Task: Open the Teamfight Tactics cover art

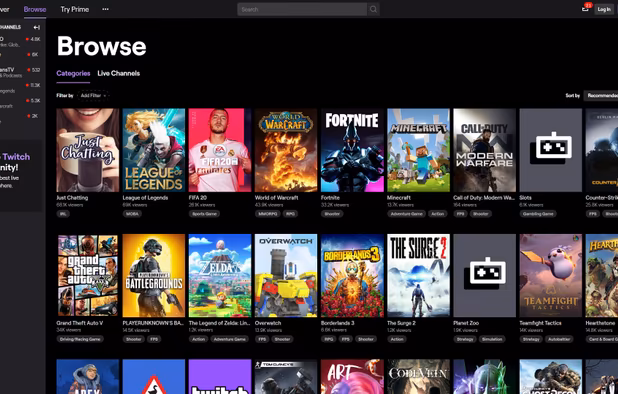Action: 551,275
